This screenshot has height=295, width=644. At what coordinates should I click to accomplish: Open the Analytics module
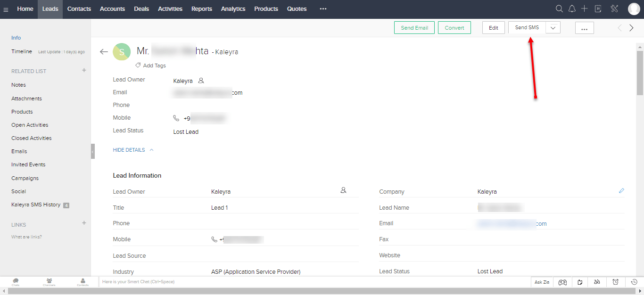[x=233, y=8]
